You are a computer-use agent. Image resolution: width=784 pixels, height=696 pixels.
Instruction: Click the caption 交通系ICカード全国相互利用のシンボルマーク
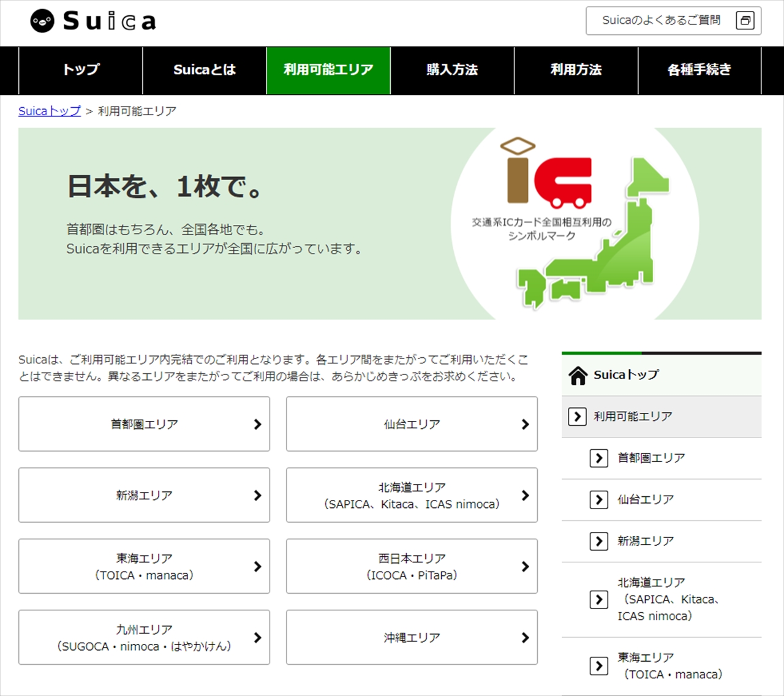(541, 229)
